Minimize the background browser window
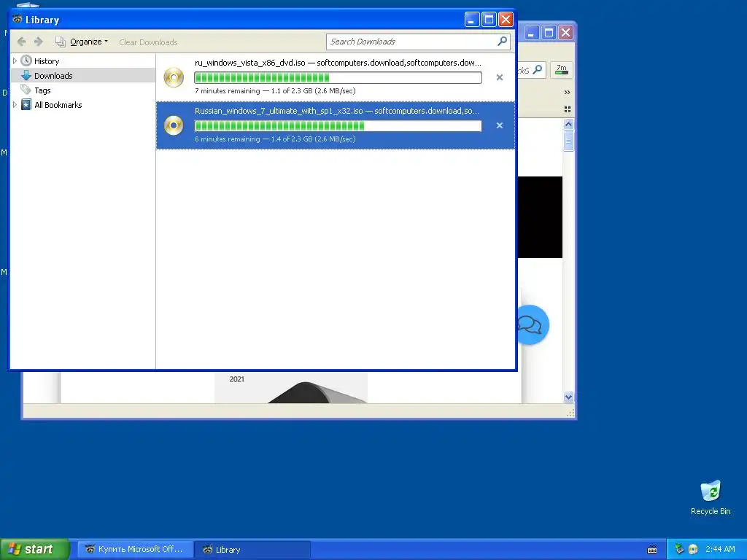This screenshot has width=747, height=560. coord(532,32)
